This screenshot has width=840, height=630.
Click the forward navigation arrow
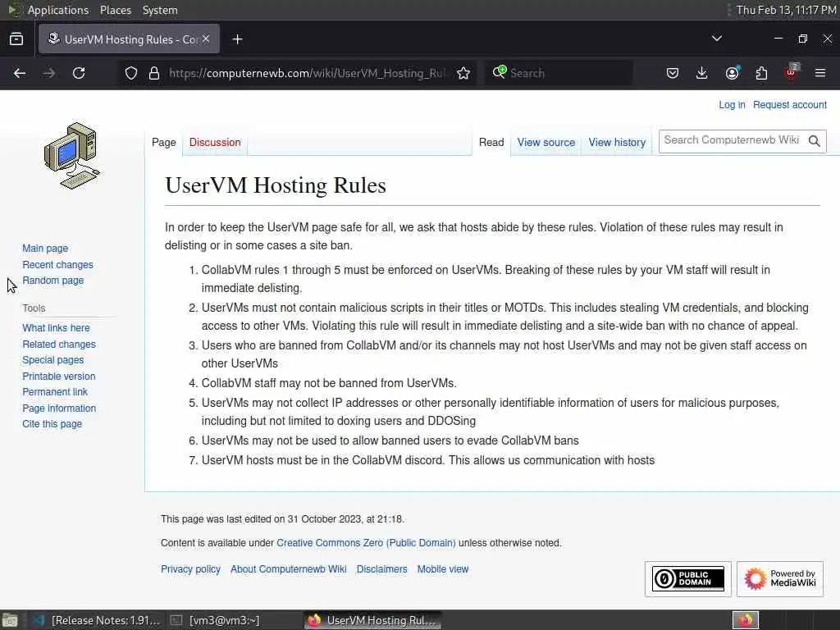pos(48,73)
